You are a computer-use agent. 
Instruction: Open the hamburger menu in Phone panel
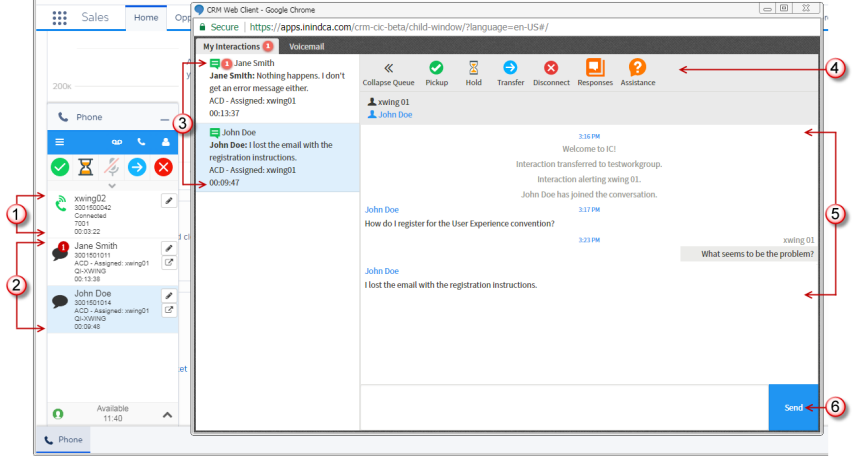coord(60,143)
